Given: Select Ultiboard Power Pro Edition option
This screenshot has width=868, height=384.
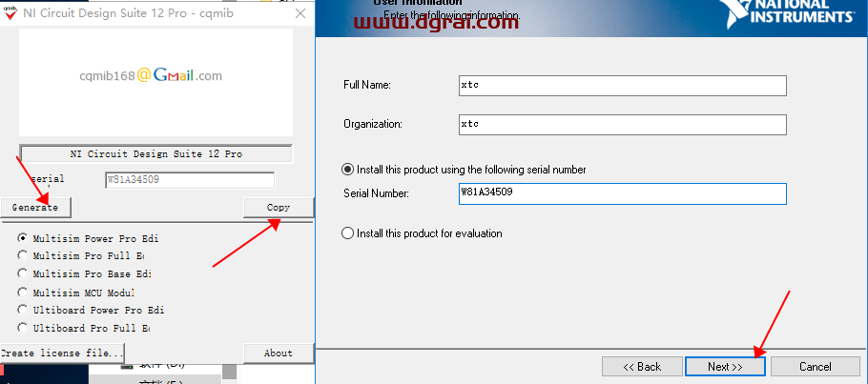Looking at the screenshot, I should pyautogui.click(x=23, y=311).
